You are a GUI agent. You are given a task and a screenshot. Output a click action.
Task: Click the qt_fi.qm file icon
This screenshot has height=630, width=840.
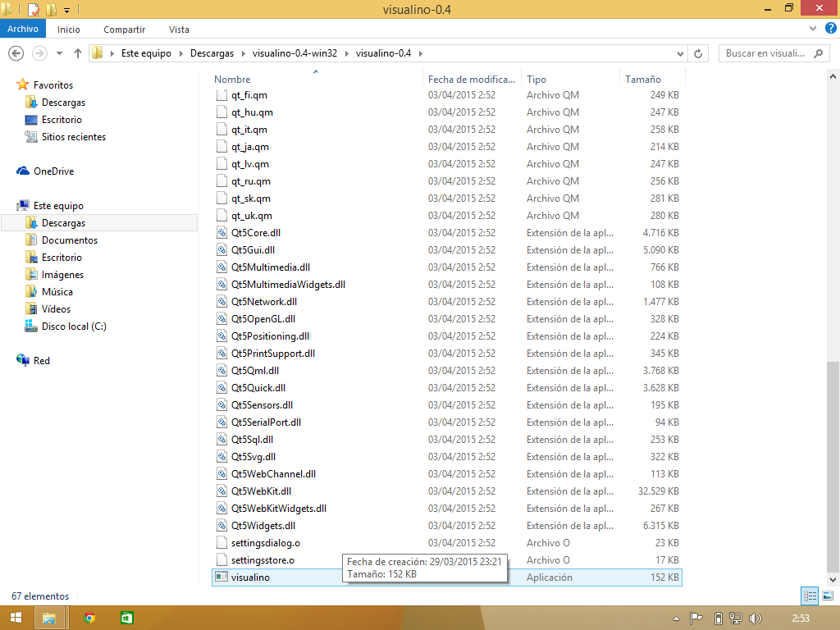[x=221, y=95]
